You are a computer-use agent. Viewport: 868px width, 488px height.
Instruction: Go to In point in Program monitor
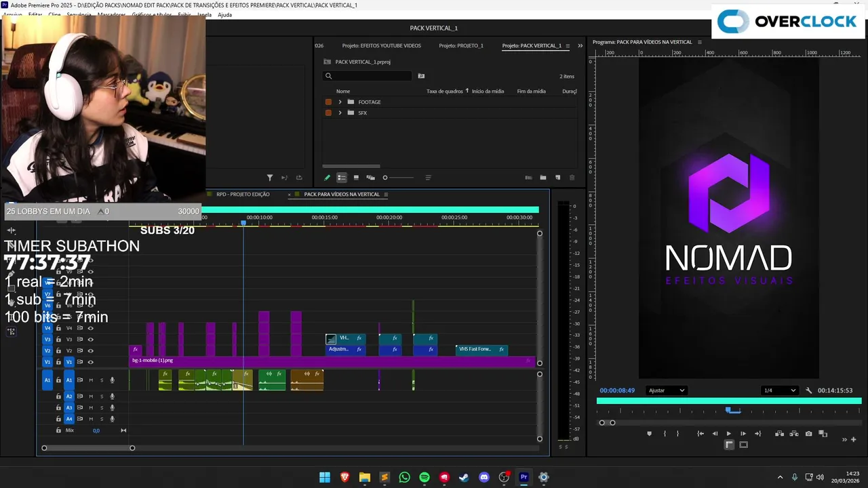[701, 434]
